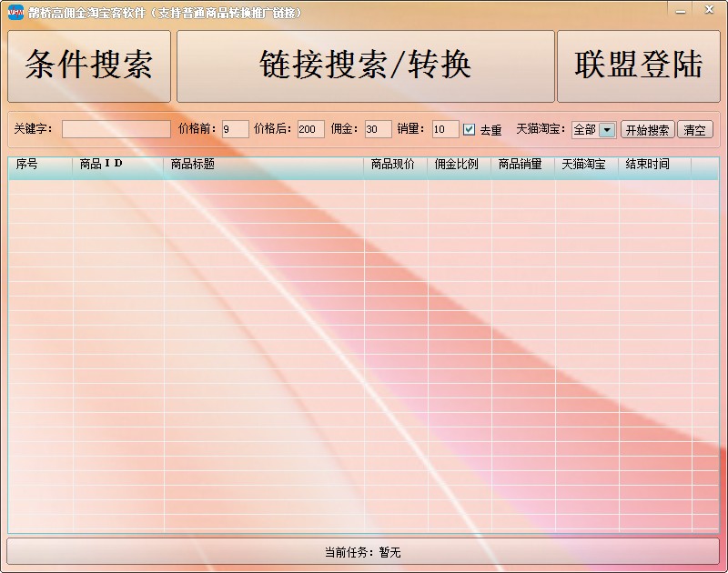Viewport: 728px width, 573px height.
Task: Sort by the 商品现价 column header
Action: (x=396, y=165)
